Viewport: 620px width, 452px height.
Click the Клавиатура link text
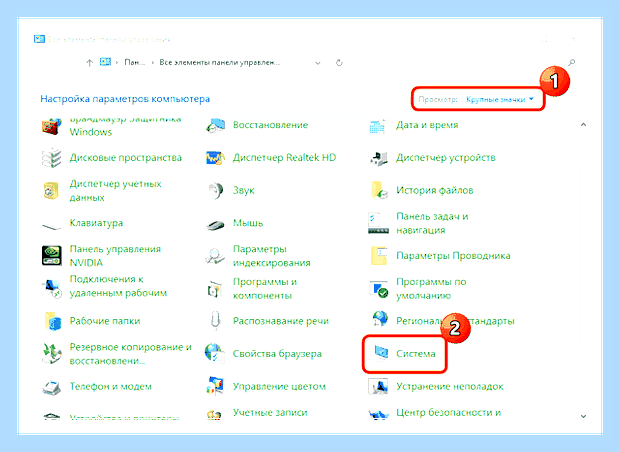pos(96,223)
